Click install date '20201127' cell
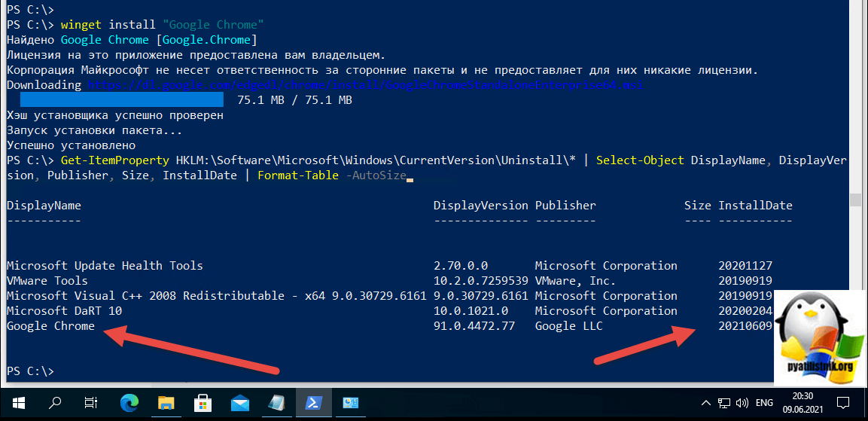Image resolution: width=868 pixels, height=421 pixels. [745, 266]
